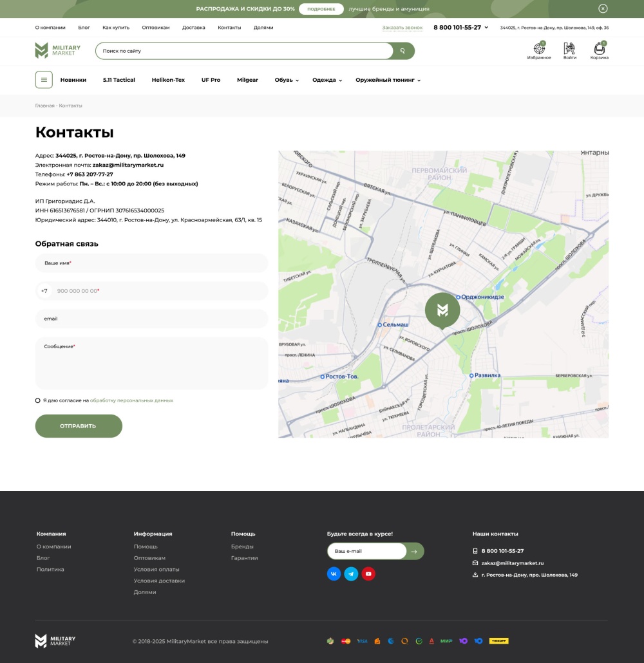This screenshot has width=644, height=663.
Task: Click the Войти login icon
Action: (x=569, y=50)
